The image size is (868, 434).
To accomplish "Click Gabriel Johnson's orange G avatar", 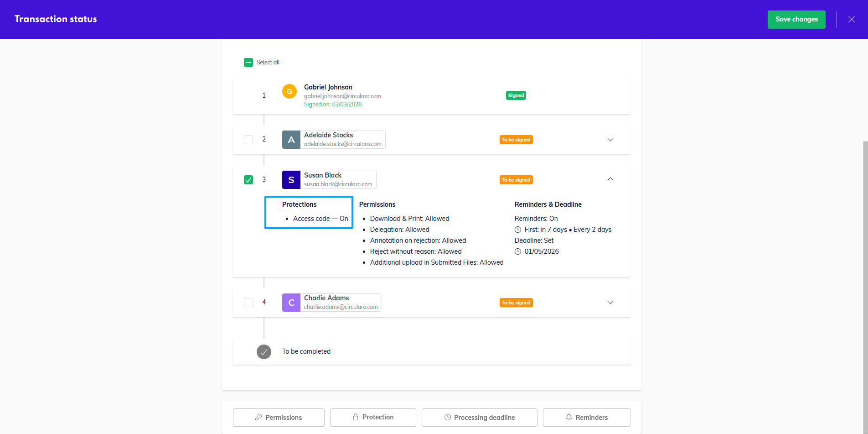I will pos(289,91).
